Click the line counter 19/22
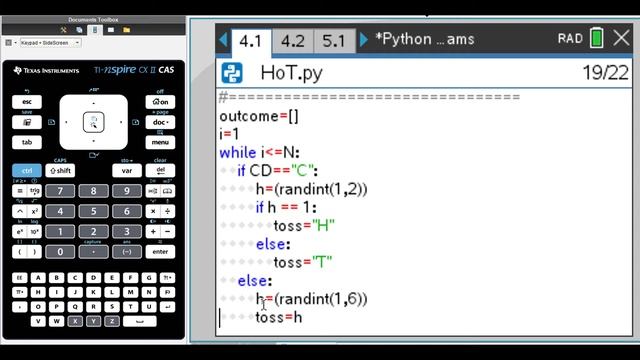Screen dimensions: 640x360 click(x=605, y=73)
